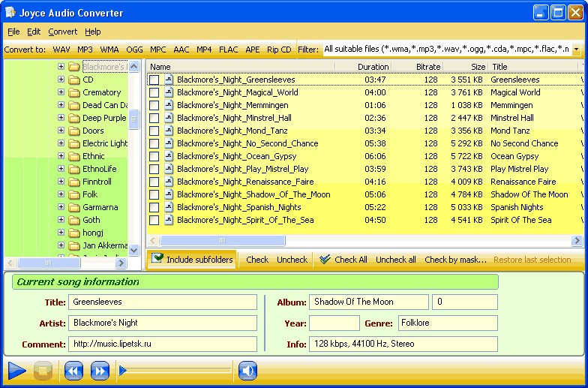Mute audio using the speaker icon
The width and height of the screenshot is (588, 388).
[247, 371]
